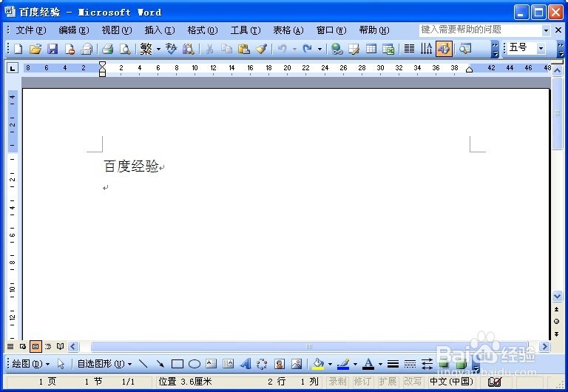Insert a picture from file
Screen dimensions: 568x392
pos(297,363)
